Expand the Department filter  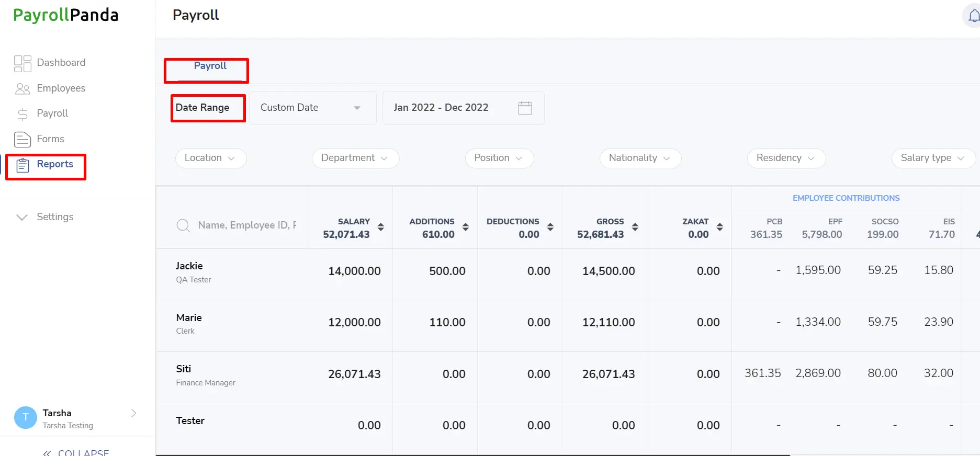coord(355,158)
